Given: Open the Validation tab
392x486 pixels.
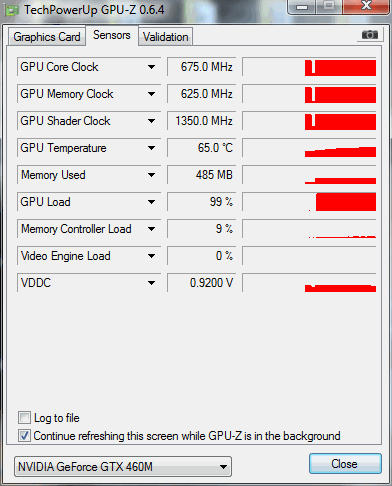Looking at the screenshot, I should pos(166,37).
